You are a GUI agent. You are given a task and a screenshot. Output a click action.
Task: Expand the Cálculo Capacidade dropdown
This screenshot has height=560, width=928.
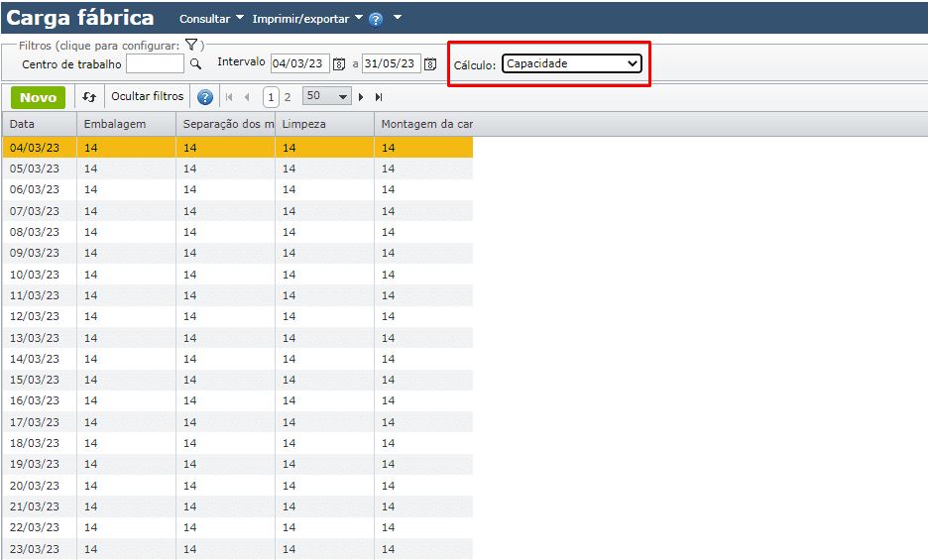(571, 63)
